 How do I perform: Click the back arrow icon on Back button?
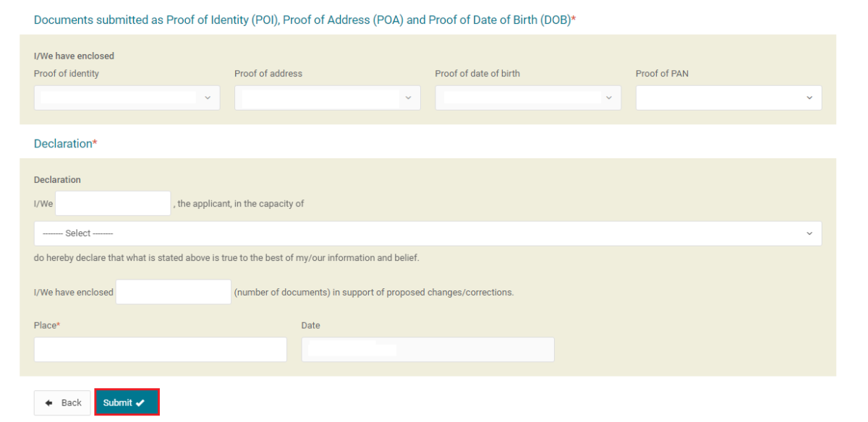(49, 402)
